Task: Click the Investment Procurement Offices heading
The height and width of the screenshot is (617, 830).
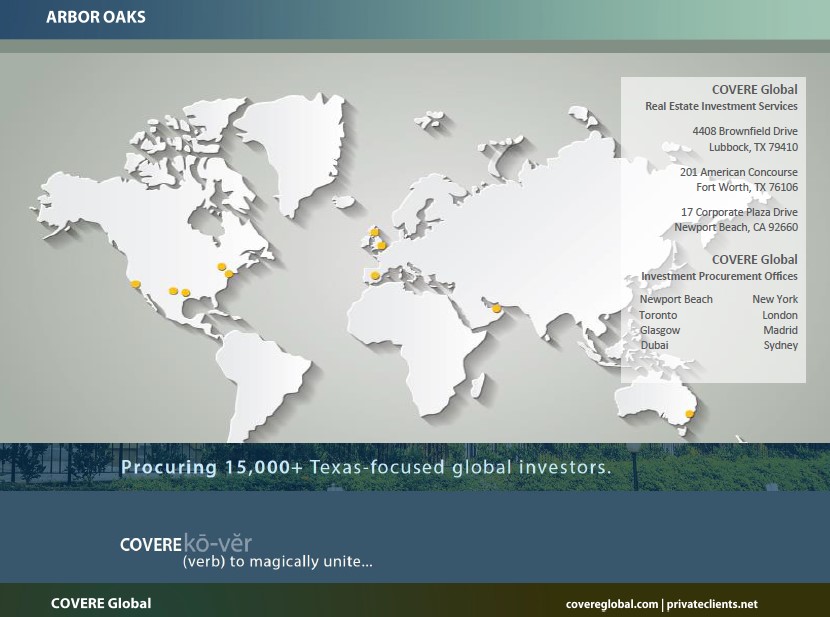Action: (719, 276)
